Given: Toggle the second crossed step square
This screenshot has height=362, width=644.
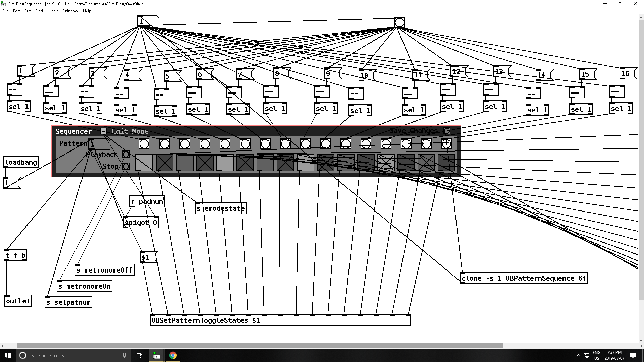Looking at the screenshot, I should pos(164,163).
